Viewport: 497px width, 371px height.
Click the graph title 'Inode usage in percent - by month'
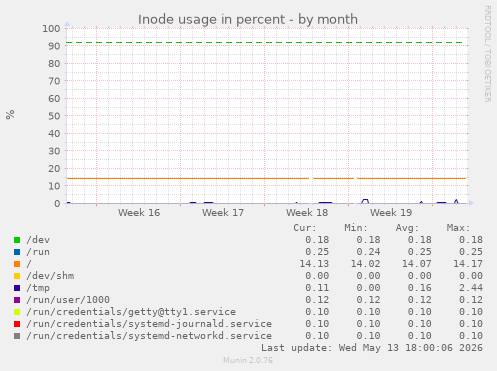[x=248, y=19]
